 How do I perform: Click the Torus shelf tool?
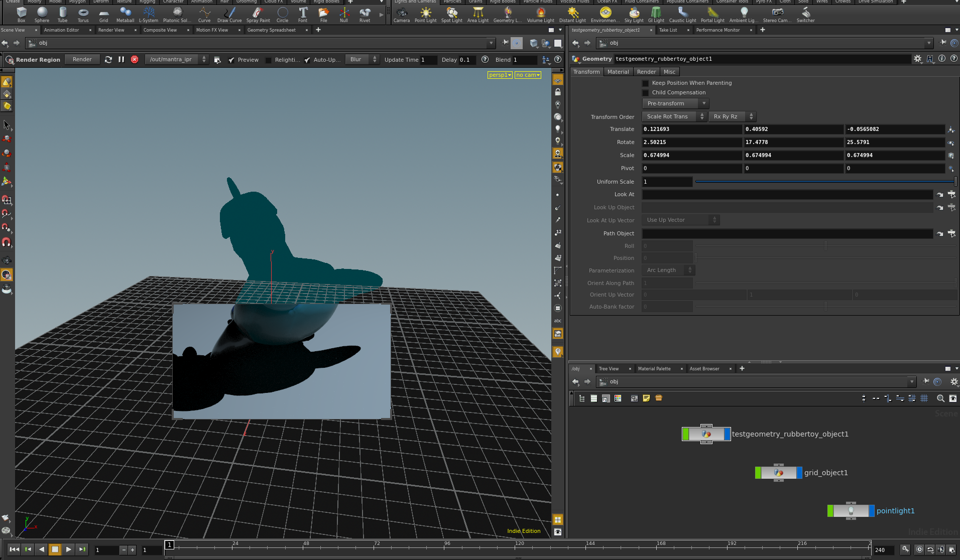click(83, 15)
